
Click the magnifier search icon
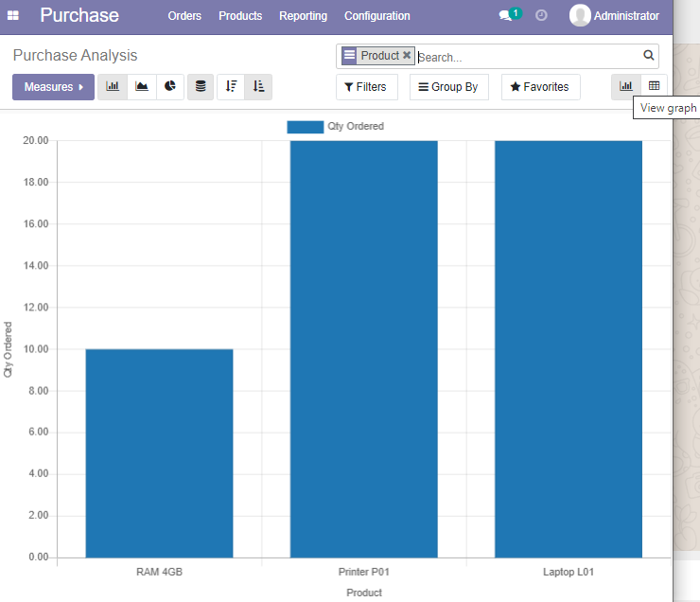coord(649,56)
